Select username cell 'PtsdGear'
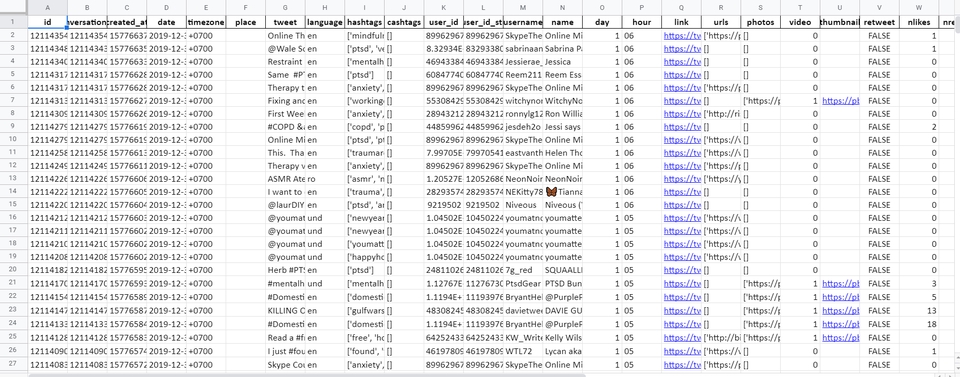 click(x=523, y=283)
